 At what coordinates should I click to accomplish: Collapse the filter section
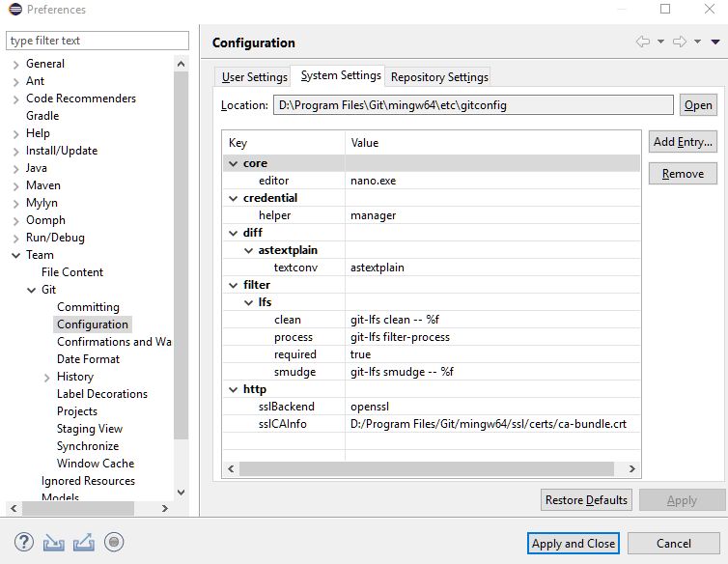[233, 285]
